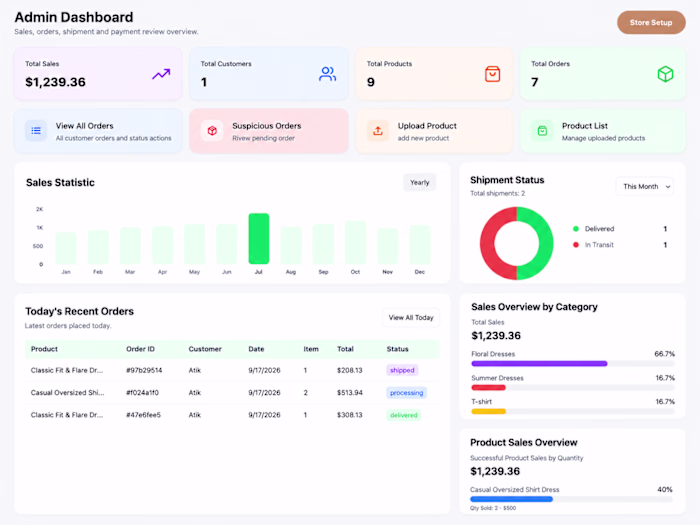The image size is (700, 525).
Task: Click the Total Orders cube icon
Action: 665,74
